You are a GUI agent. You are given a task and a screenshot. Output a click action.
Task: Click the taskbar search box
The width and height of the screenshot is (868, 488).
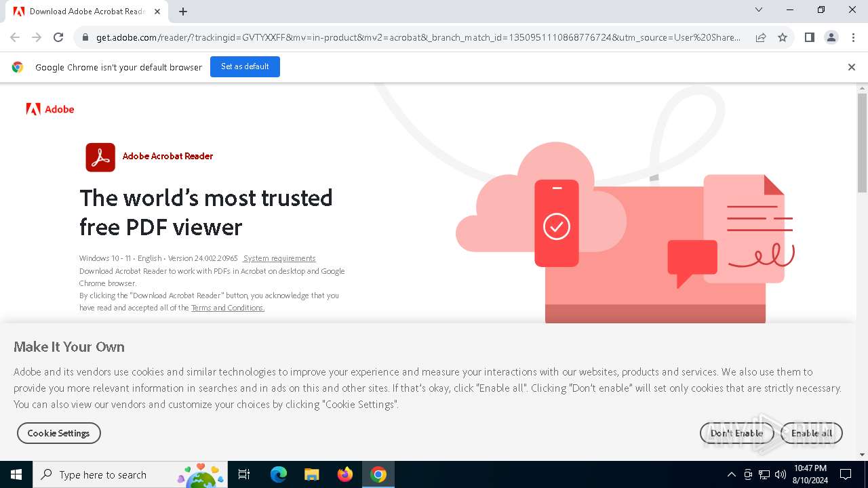click(x=130, y=474)
